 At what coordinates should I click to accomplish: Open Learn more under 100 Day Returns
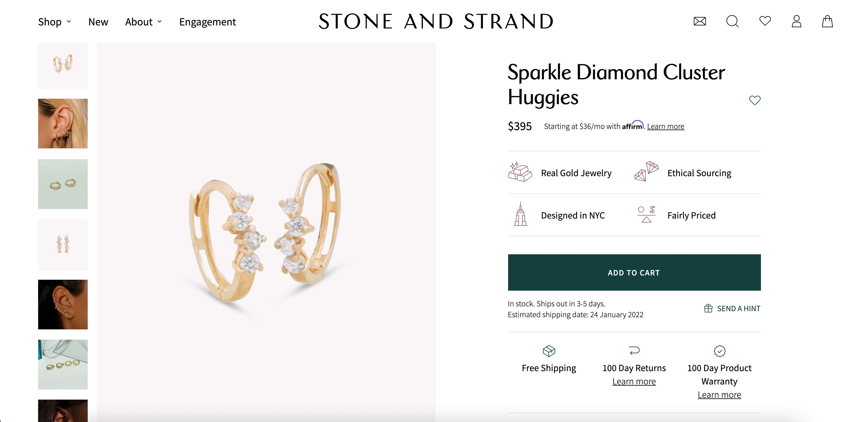(x=634, y=381)
